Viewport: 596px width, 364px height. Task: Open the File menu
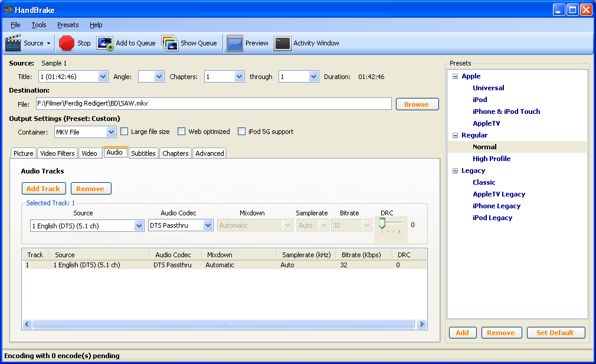[x=15, y=25]
